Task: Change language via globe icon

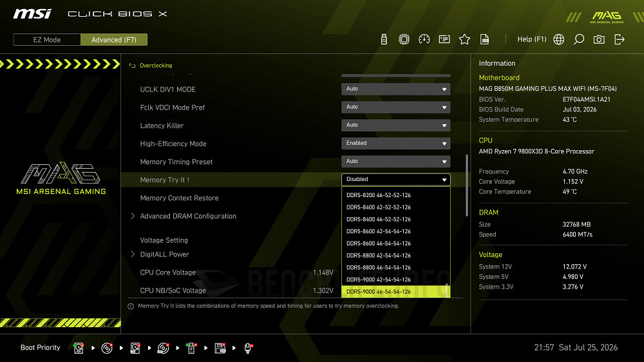Action: click(558, 39)
